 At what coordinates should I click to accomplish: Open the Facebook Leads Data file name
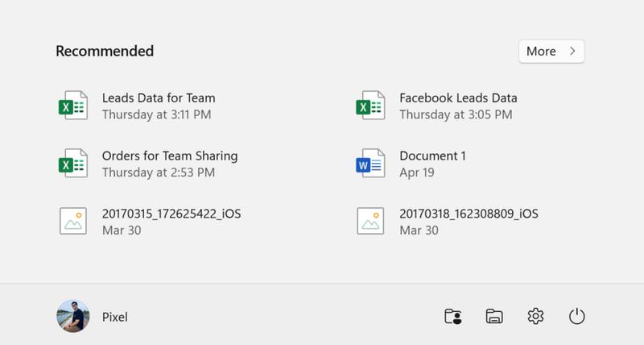pos(458,98)
